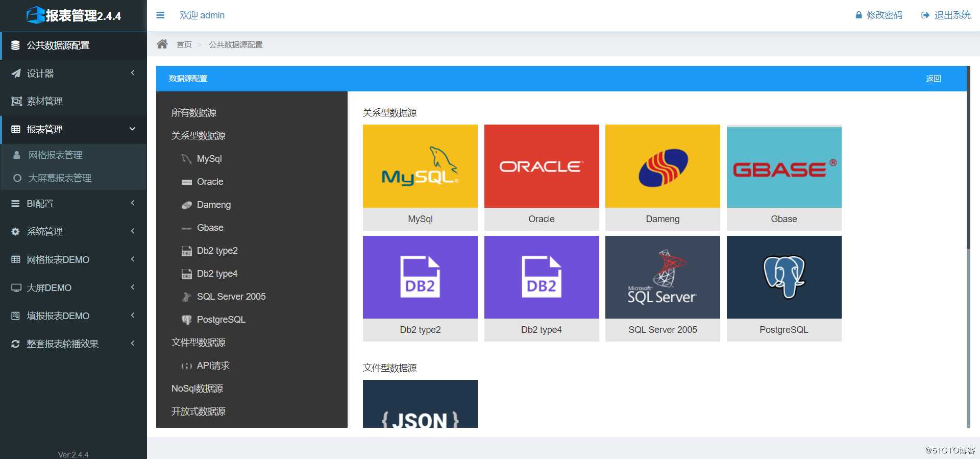Click the home icon in breadcrumb

point(162,44)
